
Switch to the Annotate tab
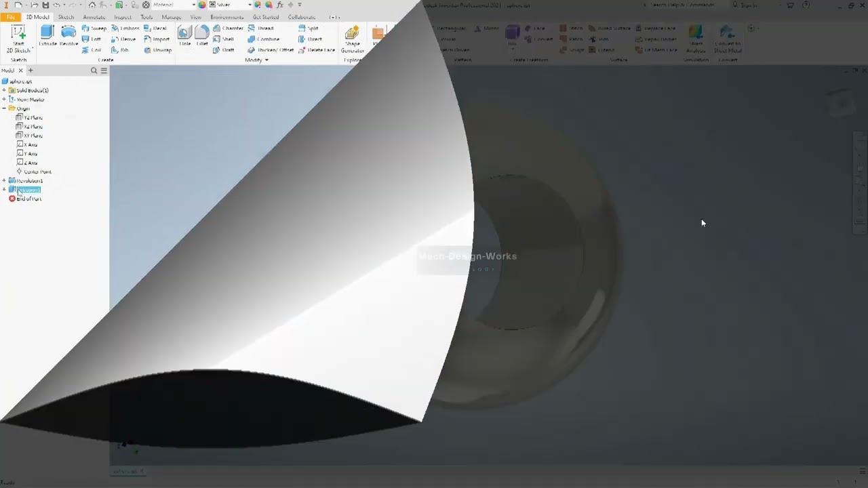94,17
